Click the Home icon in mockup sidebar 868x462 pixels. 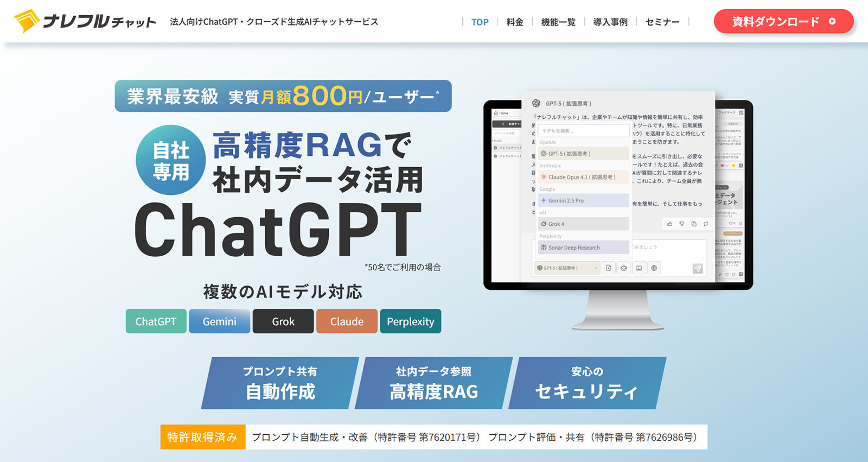(x=496, y=113)
